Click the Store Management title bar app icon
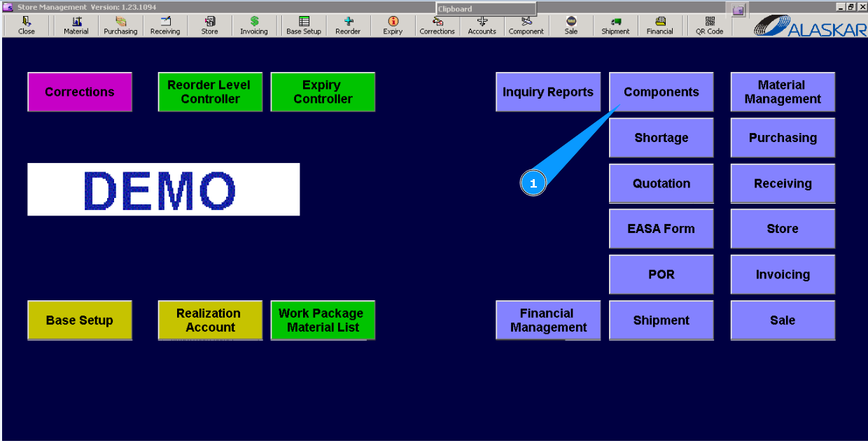This screenshot has width=868, height=443. pyautogui.click(x=8, y=7)
